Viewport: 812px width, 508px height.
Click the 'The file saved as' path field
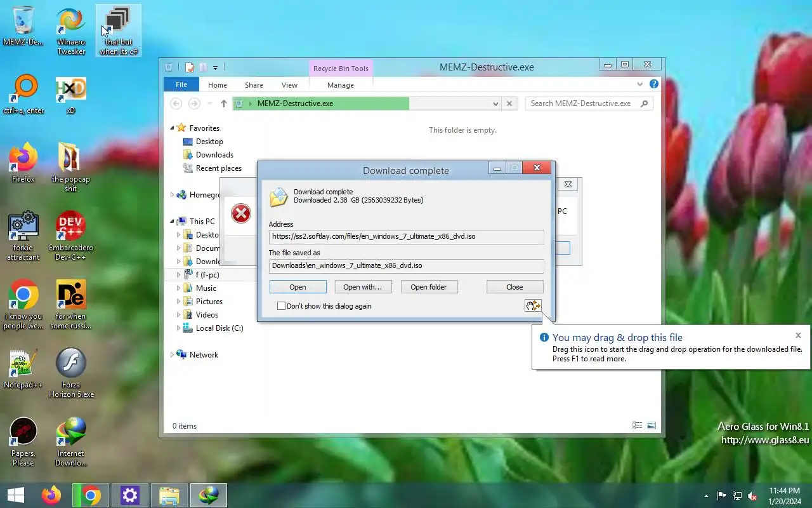[406, 265]
